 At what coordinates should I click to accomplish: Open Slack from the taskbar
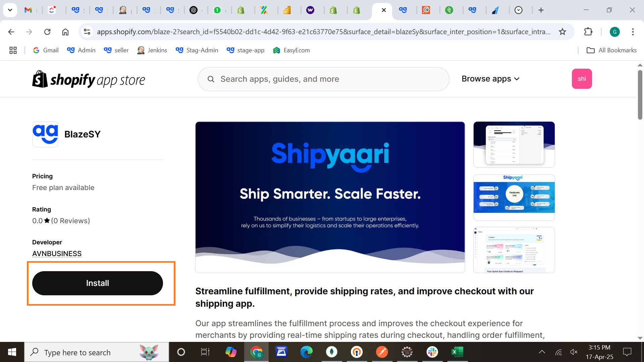click(x=432, y=352)
